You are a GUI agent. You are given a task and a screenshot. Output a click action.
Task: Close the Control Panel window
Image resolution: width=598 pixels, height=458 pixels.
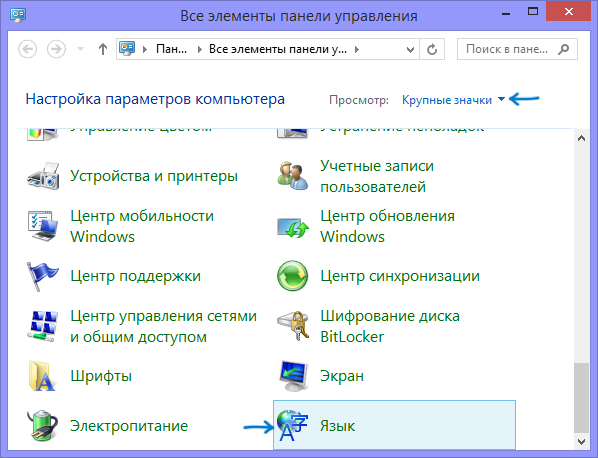(x=569, y=12)
